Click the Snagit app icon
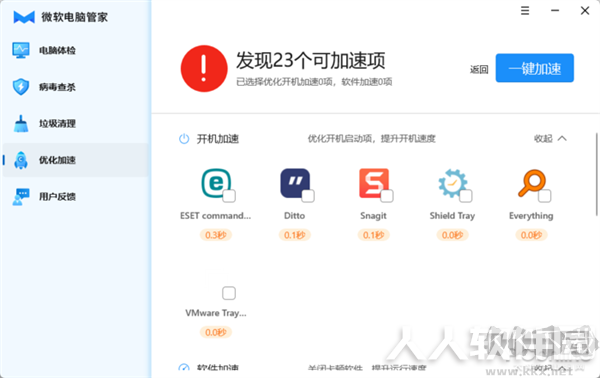 tap(373, 183)
